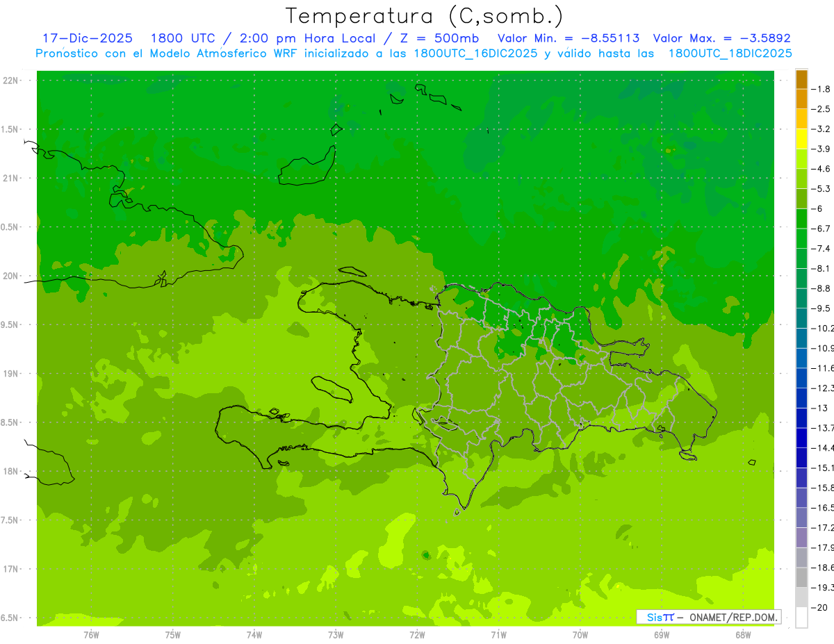Click the 68W longitude axis label

pos(743,634)
